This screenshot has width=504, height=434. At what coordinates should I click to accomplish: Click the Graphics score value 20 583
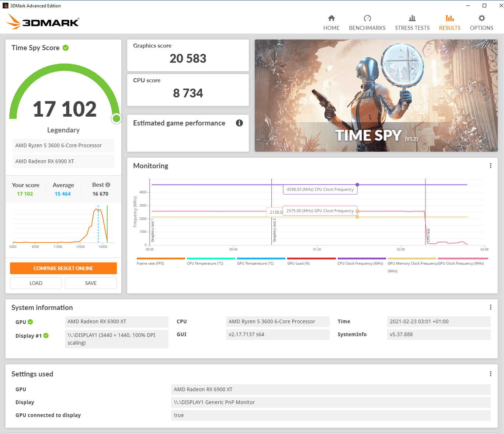[188, 58]
